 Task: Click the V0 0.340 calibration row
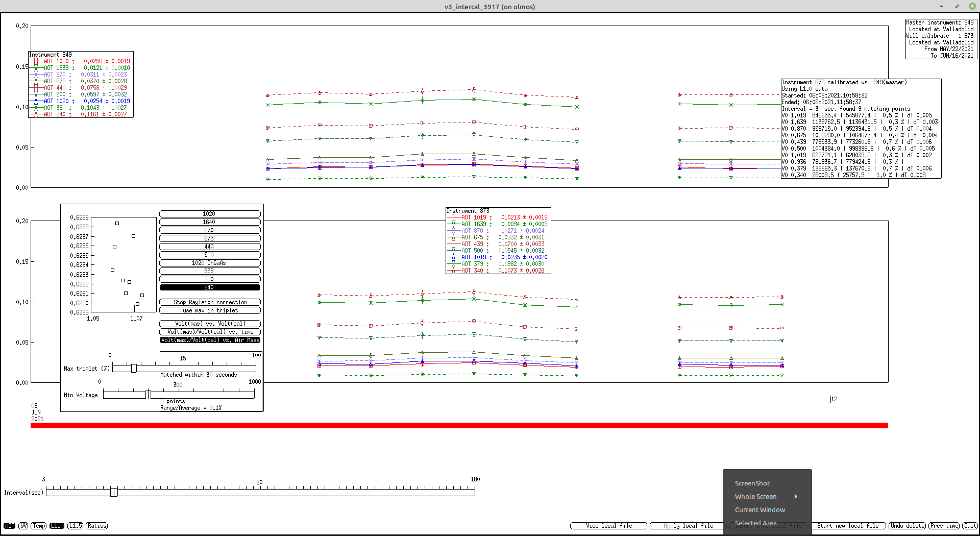click(854, 175)
